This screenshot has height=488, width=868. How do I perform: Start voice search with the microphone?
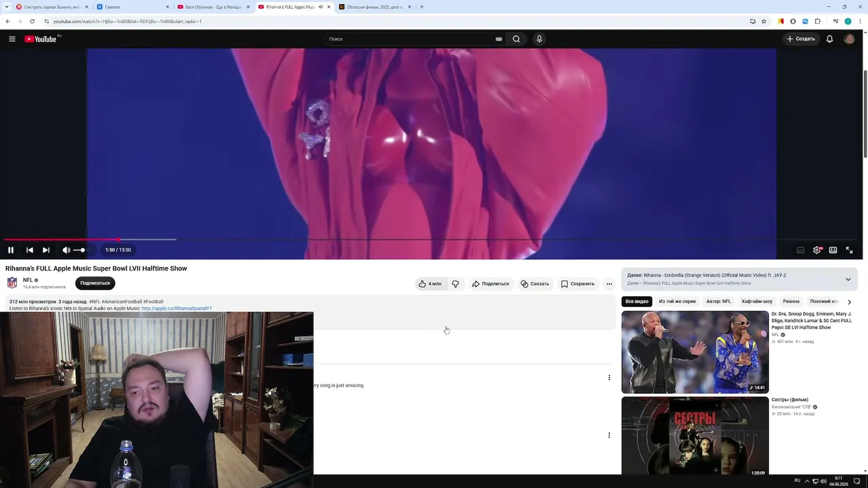point(539,39)
